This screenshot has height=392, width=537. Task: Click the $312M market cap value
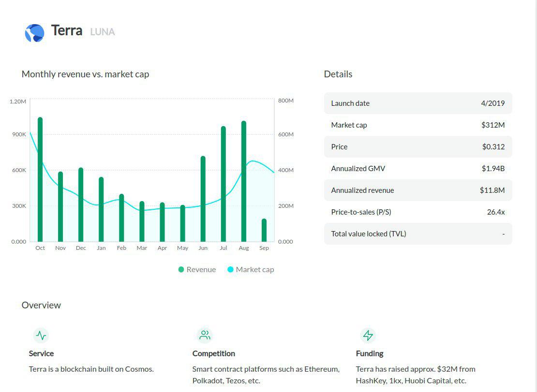(493, 125)
